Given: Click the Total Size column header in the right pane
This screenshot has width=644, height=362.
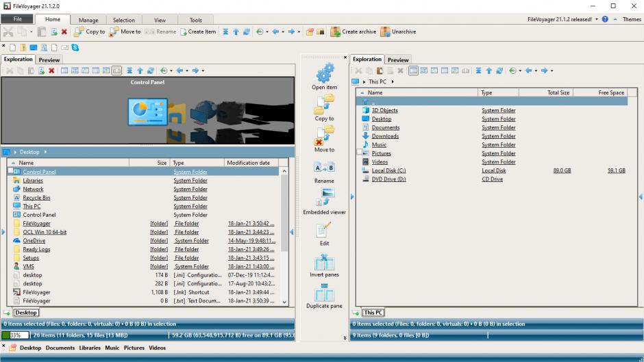Looking at the screenshot, I should click(545, 93).
